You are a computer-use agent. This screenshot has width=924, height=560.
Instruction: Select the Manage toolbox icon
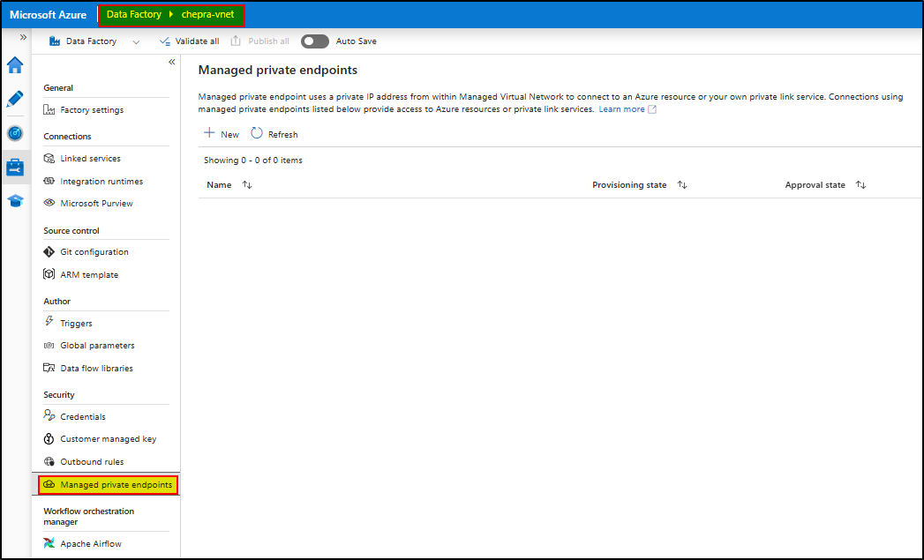coord(15,168)
